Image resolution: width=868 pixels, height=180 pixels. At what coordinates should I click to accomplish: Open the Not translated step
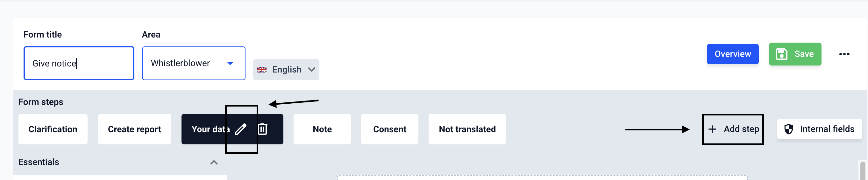467,129
